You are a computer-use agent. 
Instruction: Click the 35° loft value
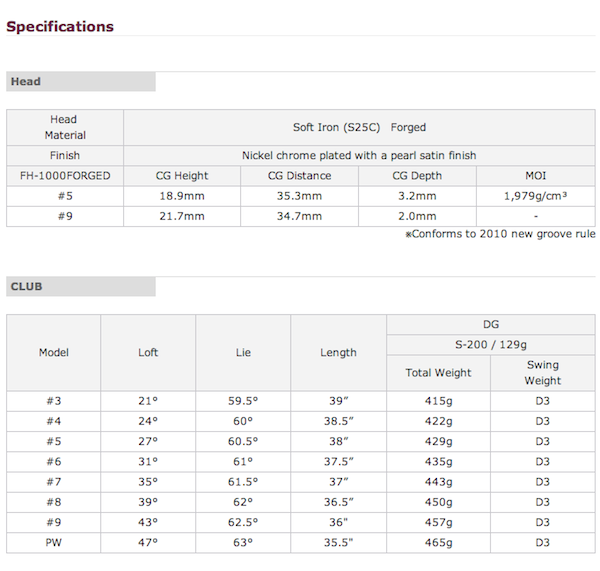[148, 482]
